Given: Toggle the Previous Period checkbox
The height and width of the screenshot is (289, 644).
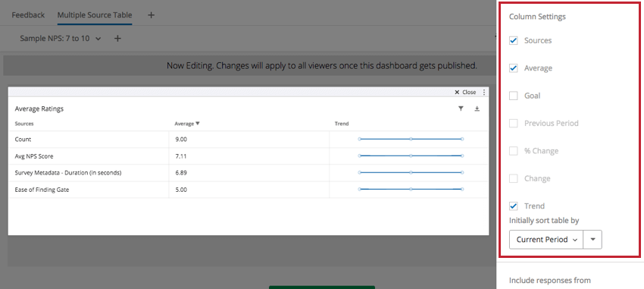Looking at the screenshot, I should pyautogui.click(x=514, y=123).
